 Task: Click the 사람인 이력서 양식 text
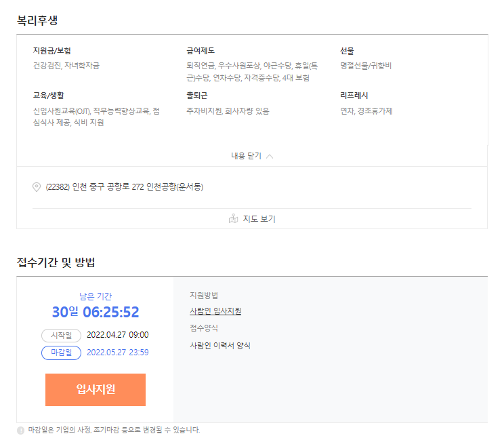pos(220,346)
